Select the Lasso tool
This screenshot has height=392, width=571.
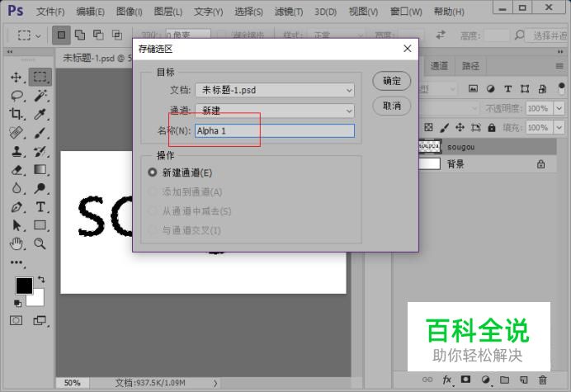coord(17,96)
